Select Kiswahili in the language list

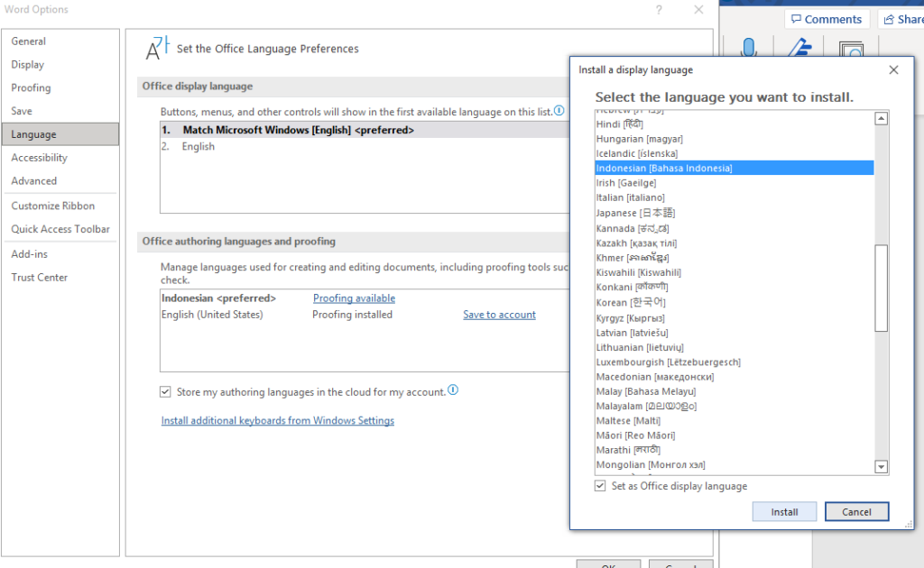(735, 272)
